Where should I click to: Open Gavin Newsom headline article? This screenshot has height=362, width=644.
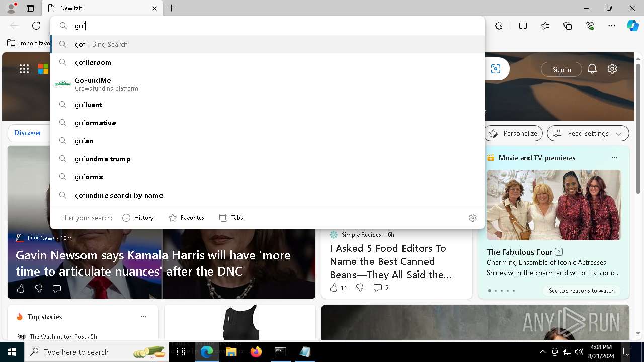pyautogui.click(x=153, y=263)
